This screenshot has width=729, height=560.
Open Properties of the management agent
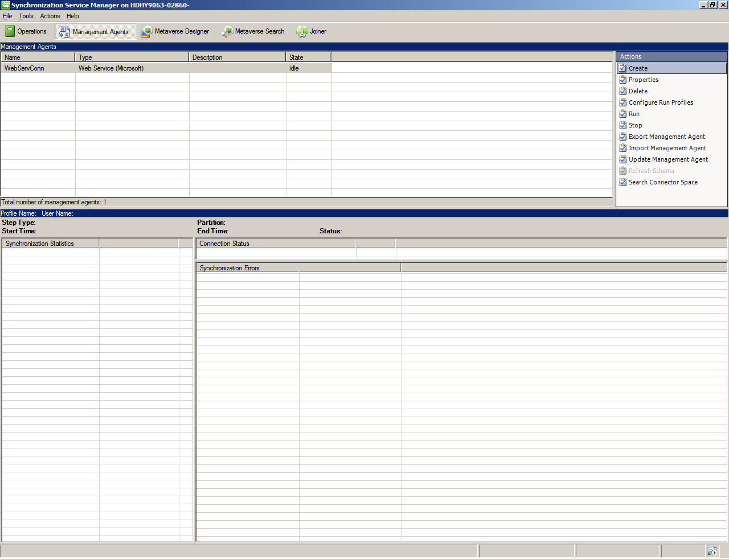pos(644,80)
